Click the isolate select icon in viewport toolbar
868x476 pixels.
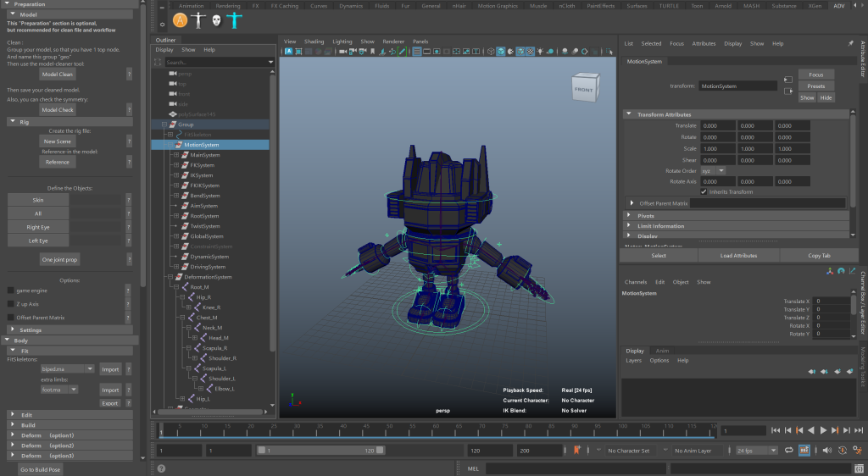click(x=609, y=52)
